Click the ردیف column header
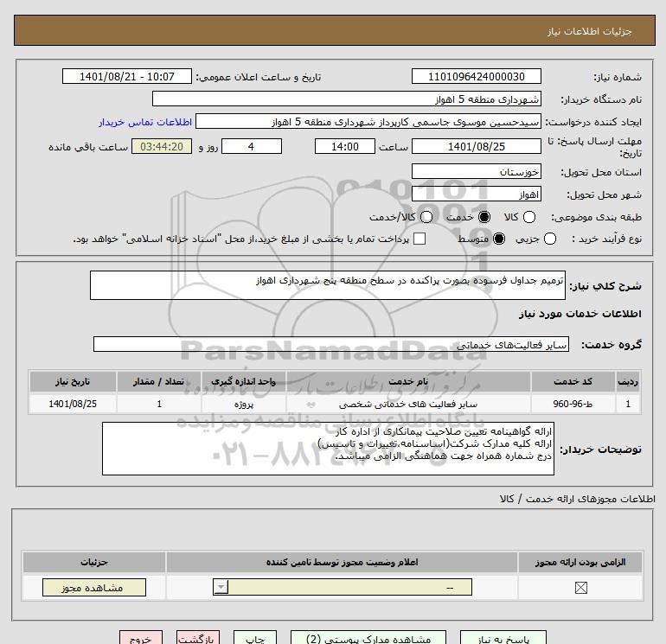 click(628, 381)
